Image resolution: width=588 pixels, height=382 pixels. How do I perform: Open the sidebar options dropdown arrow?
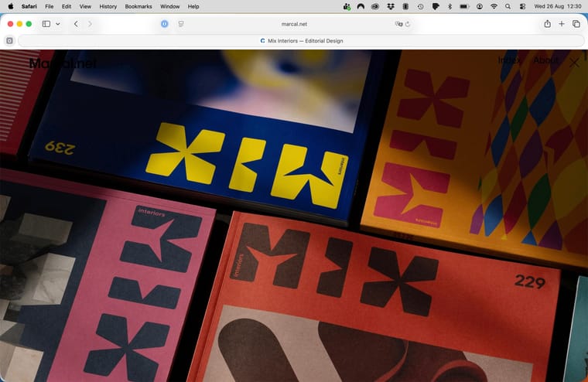click(58, 24)
